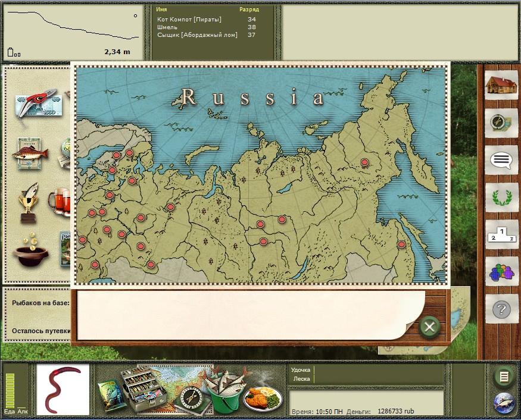The height and width of the screenshot is (420, 521).
Task: Open the chat speech bubble
Action: point(501,159)
